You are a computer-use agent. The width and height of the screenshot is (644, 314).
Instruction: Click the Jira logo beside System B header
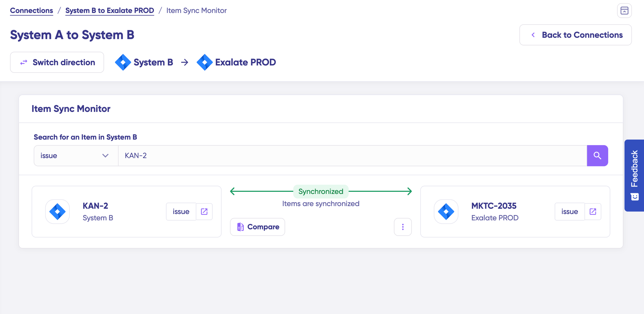coord(123,62)
